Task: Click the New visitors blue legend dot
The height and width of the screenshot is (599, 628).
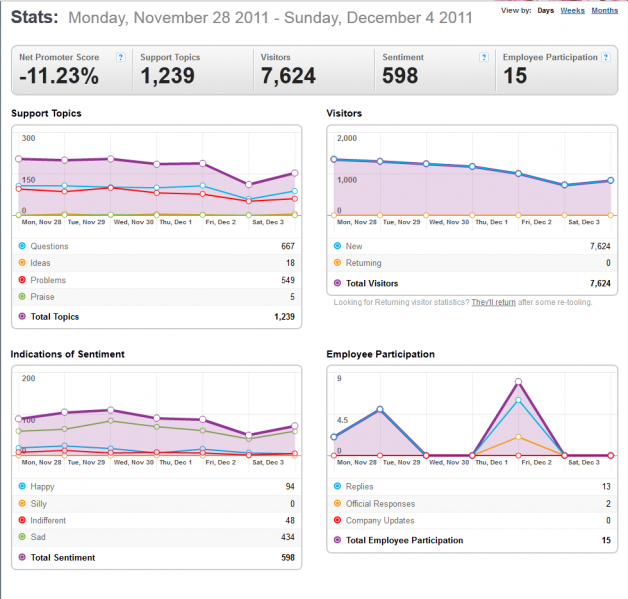Action: (337, 246)
